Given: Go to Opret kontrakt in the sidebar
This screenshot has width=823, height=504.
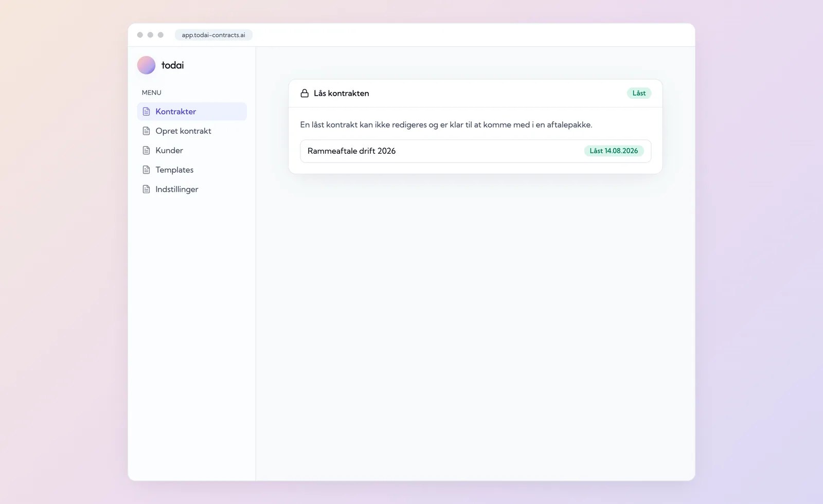Looking at the screenshot, I should pyautogui.click(x=192, y=131).
